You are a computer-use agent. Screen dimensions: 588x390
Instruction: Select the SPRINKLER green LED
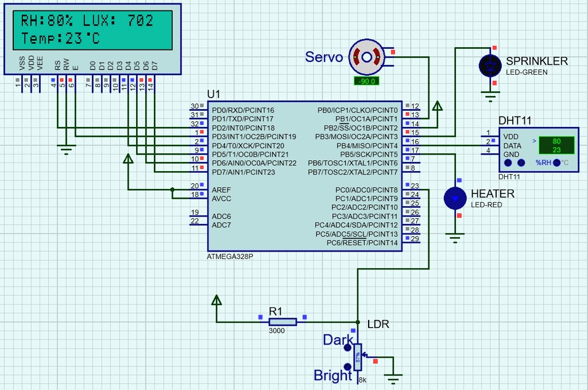tap(489, 66)
